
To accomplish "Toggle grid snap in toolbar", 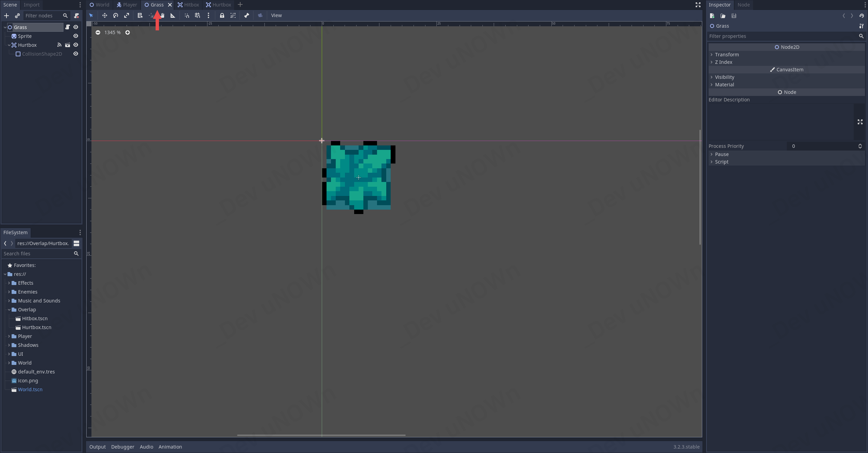I will pyautogui.click(x=198, y=15).
